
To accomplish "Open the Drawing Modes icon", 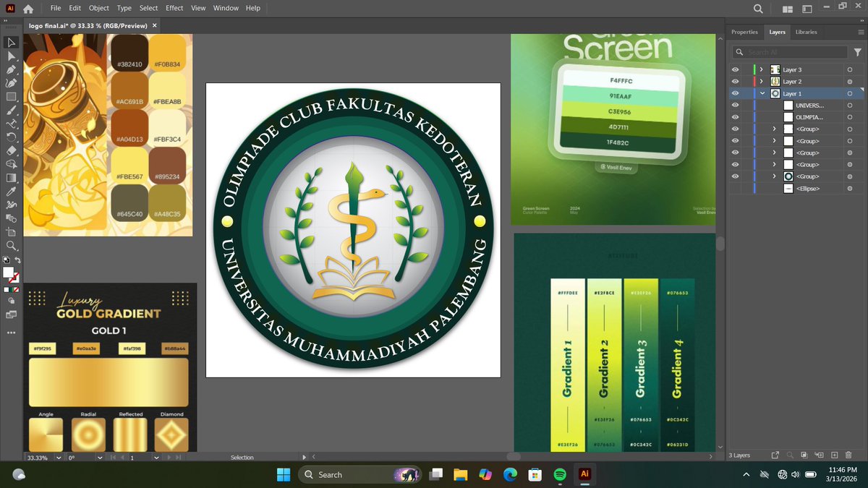I will pos(12,301).
